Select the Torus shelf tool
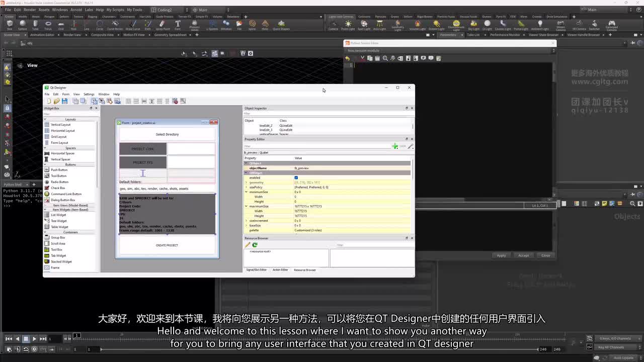The height and width of the screenshot is (362, 644). [48, 25]
